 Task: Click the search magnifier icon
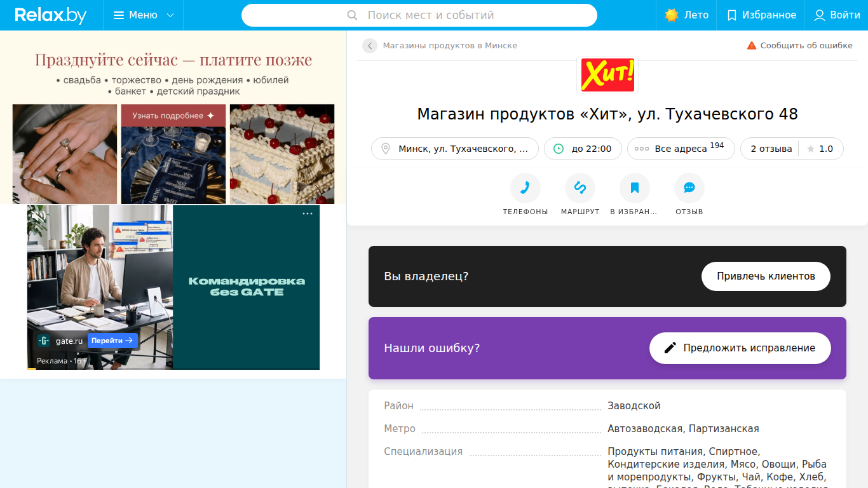pyautogui.click(x=353, y=15)
